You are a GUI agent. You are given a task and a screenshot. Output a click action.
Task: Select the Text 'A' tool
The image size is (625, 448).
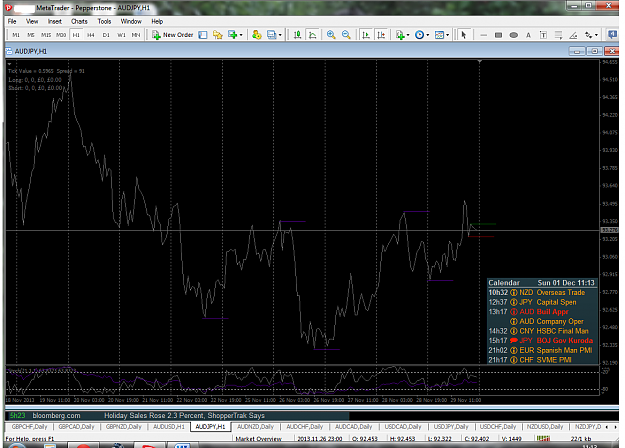pos(528,35)
